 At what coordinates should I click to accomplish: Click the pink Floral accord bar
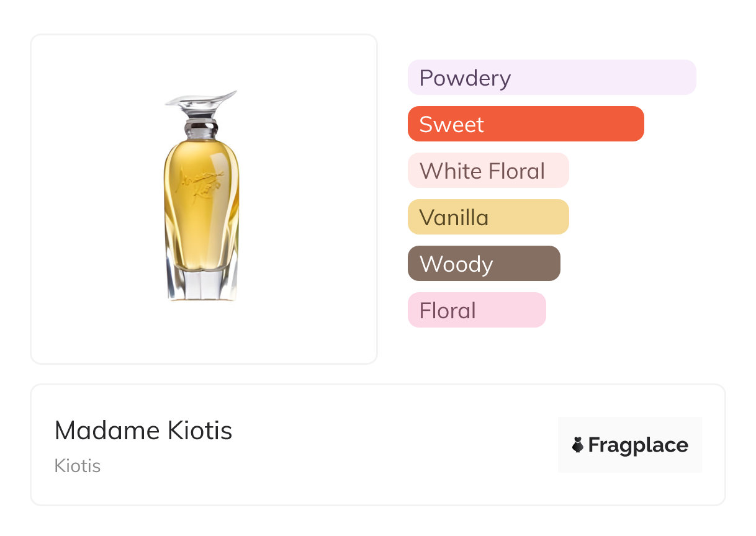point(476,310)
